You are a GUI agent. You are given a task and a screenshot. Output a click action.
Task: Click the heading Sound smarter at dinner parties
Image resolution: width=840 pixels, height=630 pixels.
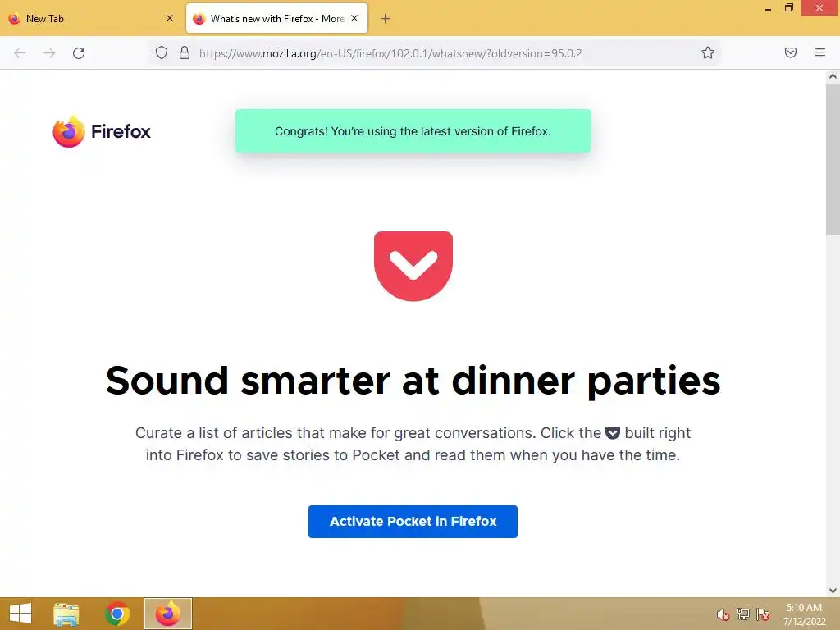413,381
